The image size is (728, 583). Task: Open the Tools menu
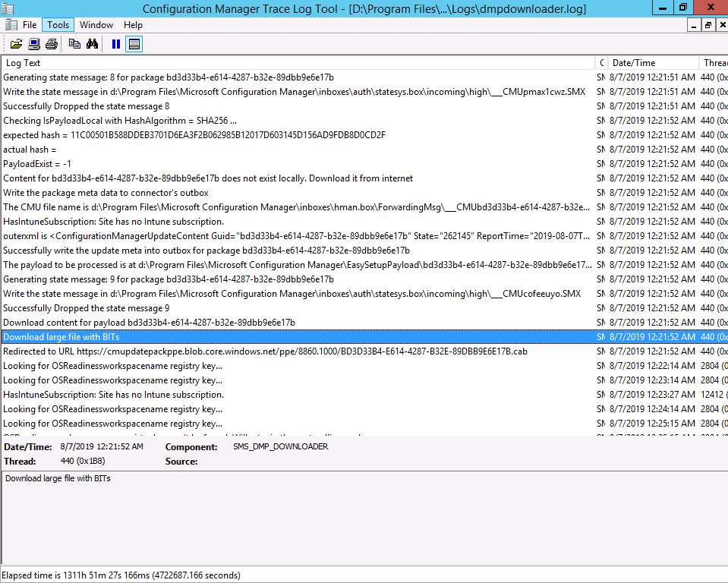tap(58, 25)
